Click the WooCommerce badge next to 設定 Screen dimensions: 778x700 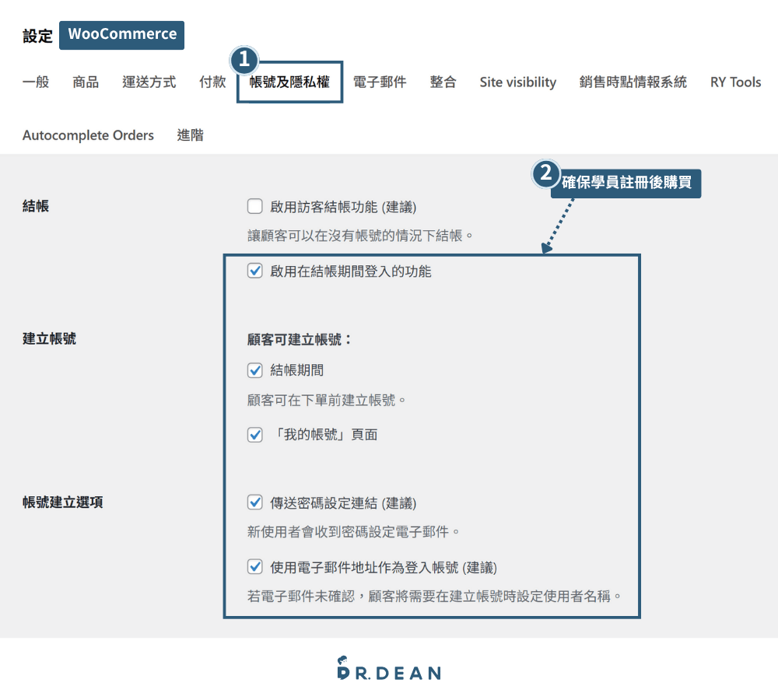coord(121,34)
